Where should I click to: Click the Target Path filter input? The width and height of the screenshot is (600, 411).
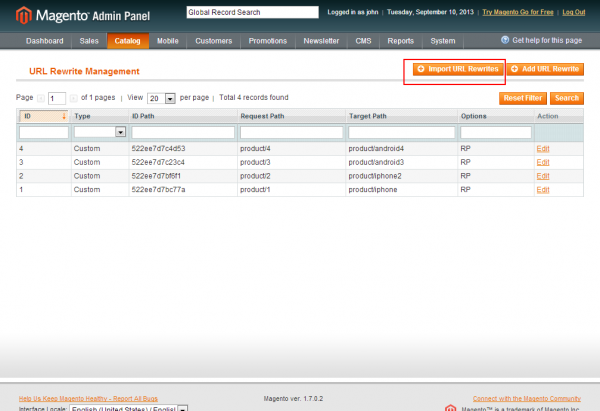point(401,132)
